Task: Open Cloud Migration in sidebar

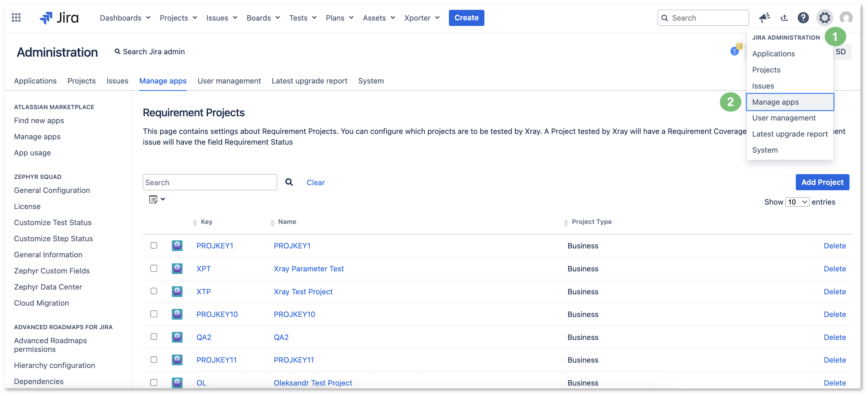Action: (x=41, y=303)
